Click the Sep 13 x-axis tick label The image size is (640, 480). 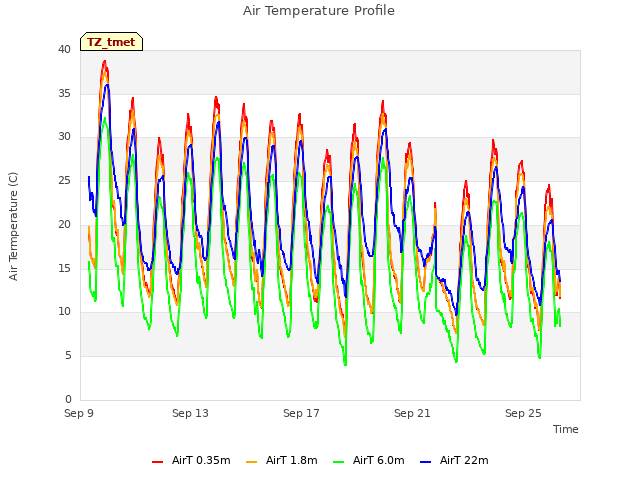[190, 413]
